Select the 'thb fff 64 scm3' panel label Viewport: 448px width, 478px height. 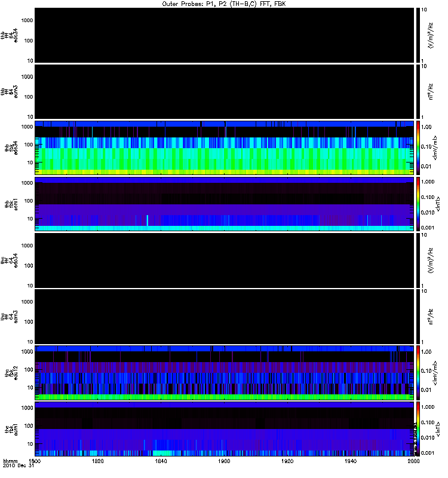(9, 92)
